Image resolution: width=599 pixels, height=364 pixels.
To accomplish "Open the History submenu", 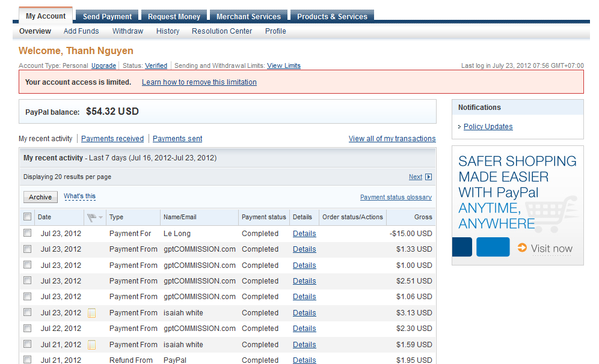I will click(168, 31).
